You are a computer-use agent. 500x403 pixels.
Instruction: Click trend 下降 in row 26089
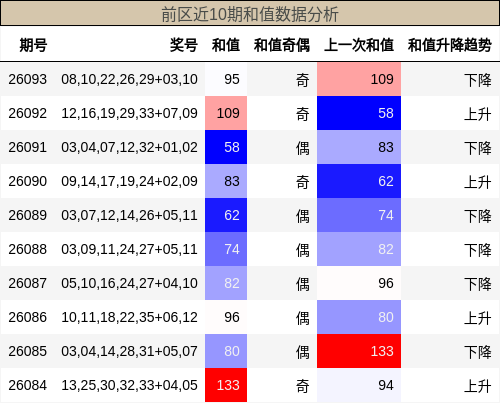click(478, 216)
